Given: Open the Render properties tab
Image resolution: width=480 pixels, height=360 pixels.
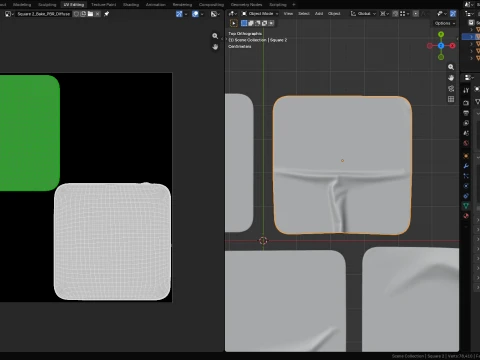Looking at the screenshot, I should point(466,103).
